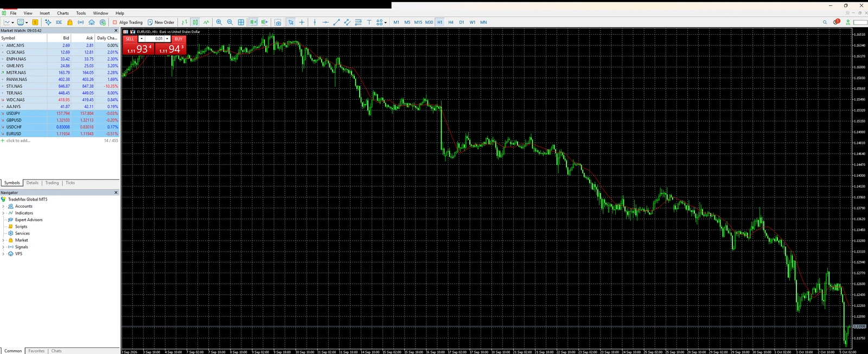Open the Tools menu
This screenshot has width=868, height=354.
point(81,13)
